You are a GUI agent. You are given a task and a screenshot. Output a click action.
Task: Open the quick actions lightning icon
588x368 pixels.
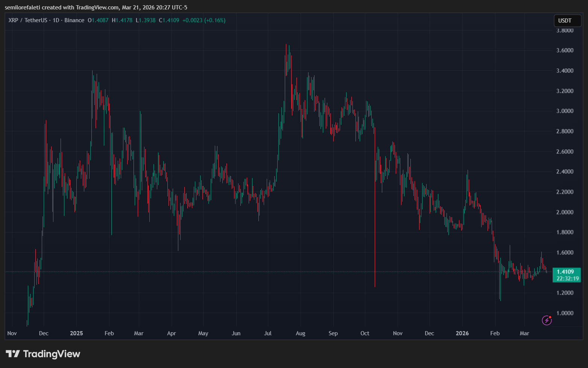tap(546, 321)
